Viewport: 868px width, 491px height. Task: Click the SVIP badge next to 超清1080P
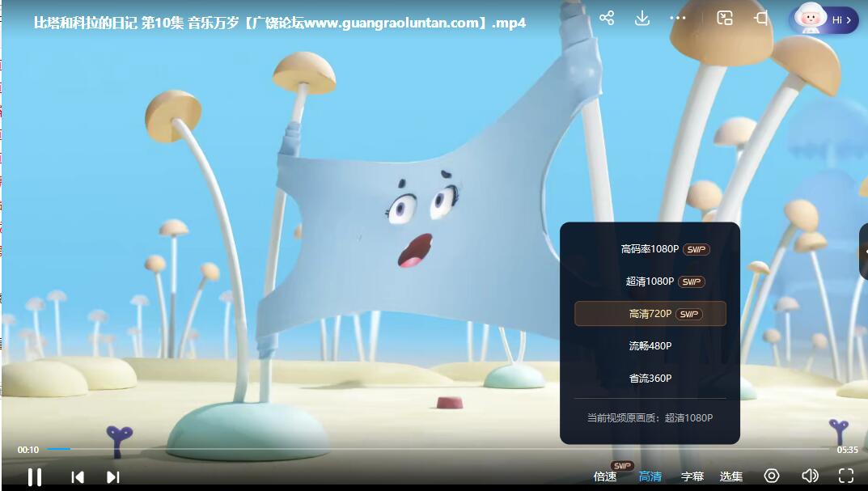tap(692, 281)
